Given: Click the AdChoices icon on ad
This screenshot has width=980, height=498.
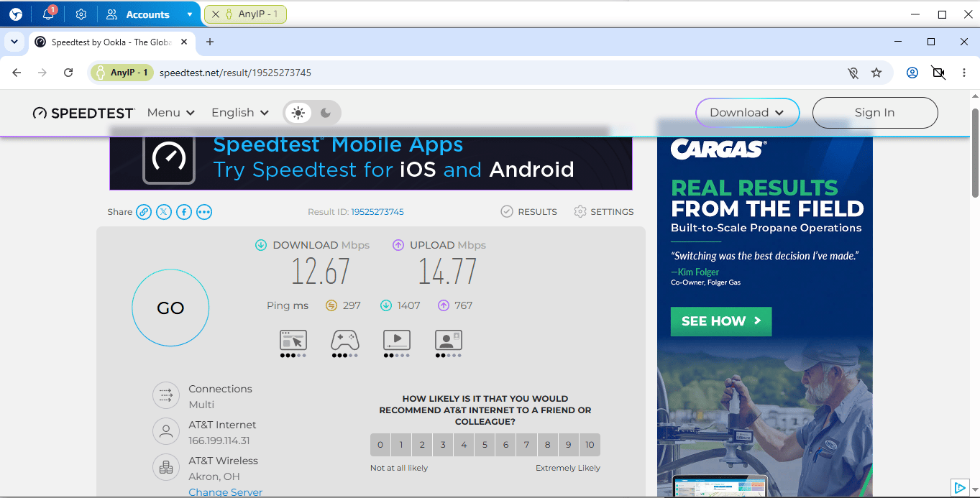Looking at the screenshot, I should 959,488.
